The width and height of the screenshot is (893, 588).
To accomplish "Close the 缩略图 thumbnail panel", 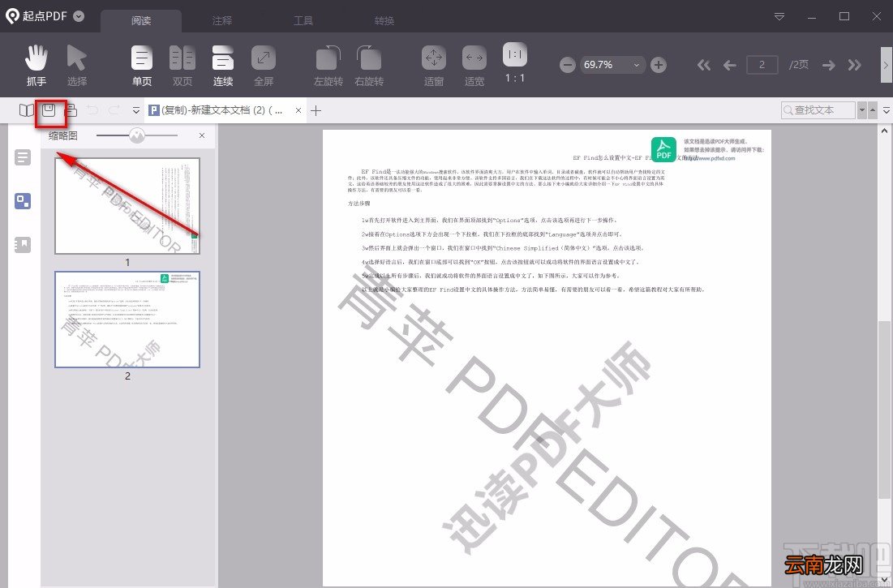I will [x=202, y=135].
